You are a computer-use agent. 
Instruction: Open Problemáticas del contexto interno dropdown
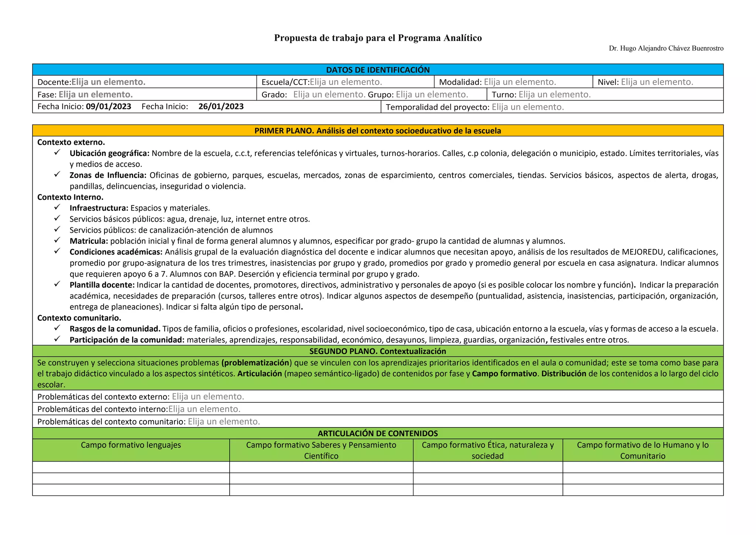[x=204, y=409]
